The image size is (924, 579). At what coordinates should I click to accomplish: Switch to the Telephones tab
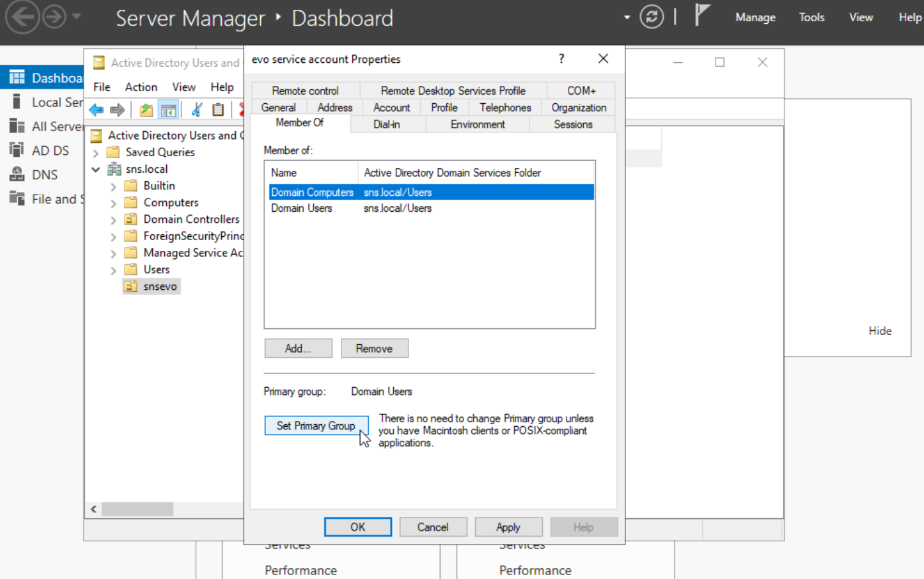(x=505, y=107)
